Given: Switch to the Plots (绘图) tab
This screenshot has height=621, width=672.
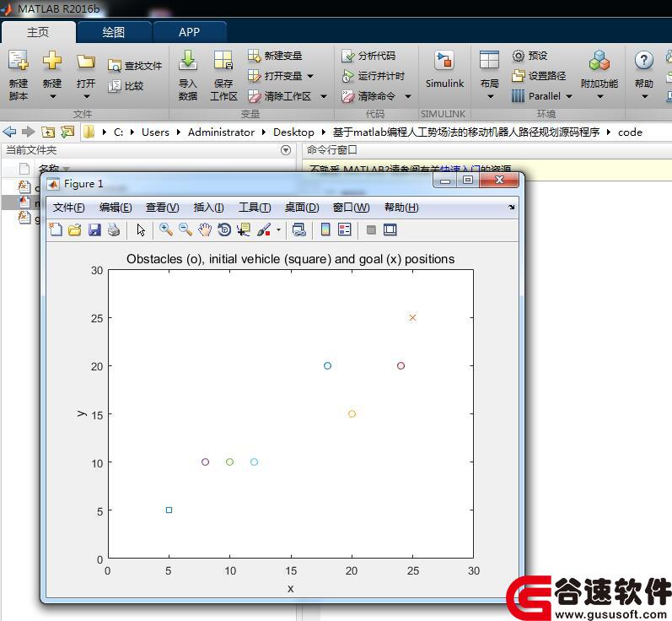Looking at the screenshot, I should tap(114, 32).
